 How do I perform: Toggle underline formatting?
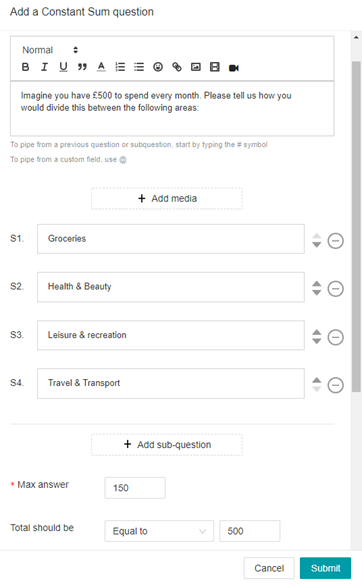[x=63, y=67]
